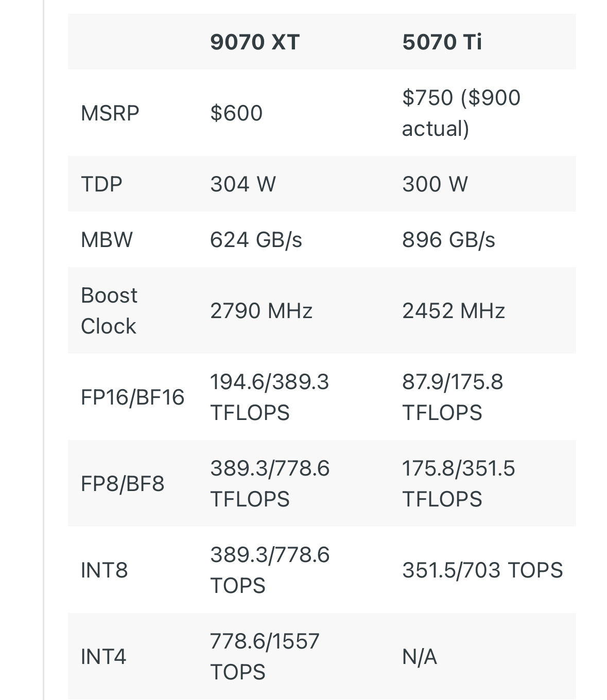The image size is (607, 700).
Task: Select the MBW row label
Action: (107, 240)
